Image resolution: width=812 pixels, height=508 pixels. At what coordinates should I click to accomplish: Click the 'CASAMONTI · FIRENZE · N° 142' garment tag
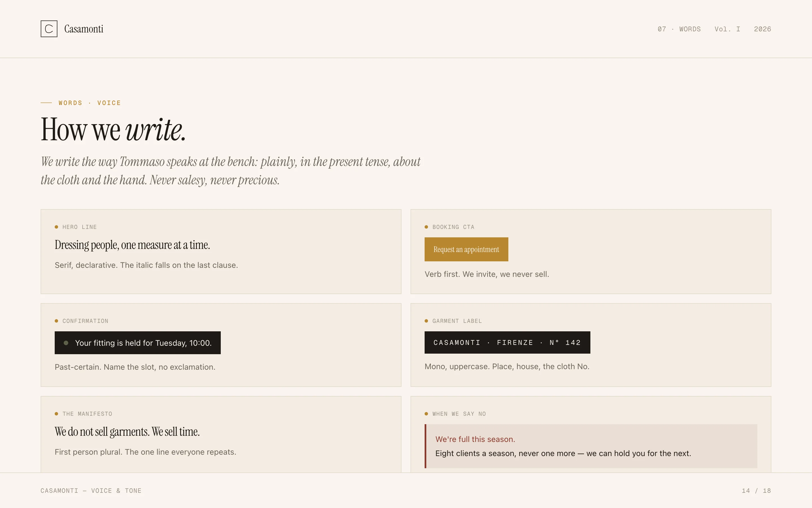pyautogui.click(x=507, y=342)
